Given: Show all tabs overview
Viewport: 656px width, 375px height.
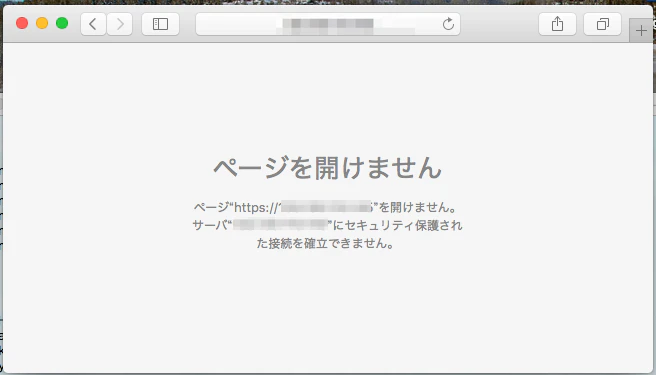Looking at the screenshot, I should pos(602,24).
